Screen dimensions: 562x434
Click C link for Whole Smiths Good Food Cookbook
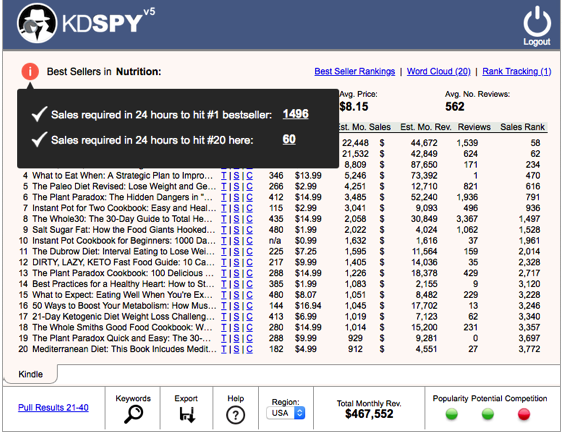click(x=249, y=327)
